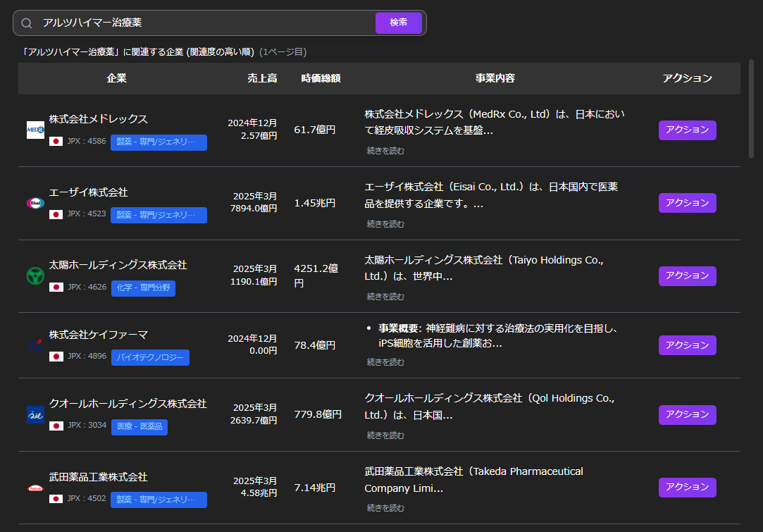The height and width of the screenshot is (532, 763).
Task: Click market cap value 78.4億円
Action: pyautogui.click(x=315, y=345)
